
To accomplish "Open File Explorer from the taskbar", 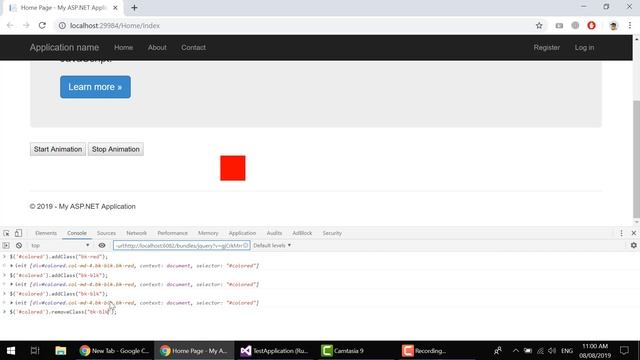I will (x=61, y=351).
